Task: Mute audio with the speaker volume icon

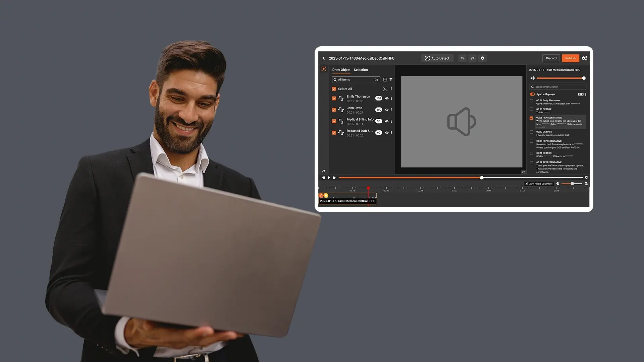Action: (532, 78)
